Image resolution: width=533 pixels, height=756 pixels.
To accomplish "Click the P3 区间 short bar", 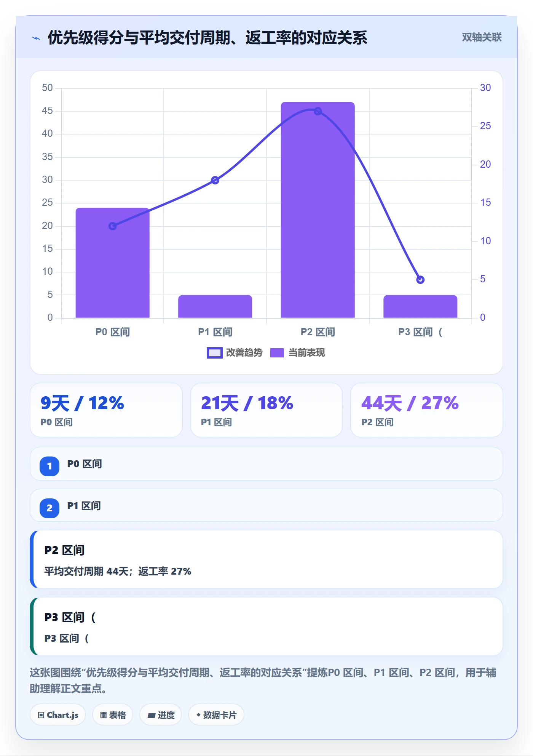I will (420, 306).
